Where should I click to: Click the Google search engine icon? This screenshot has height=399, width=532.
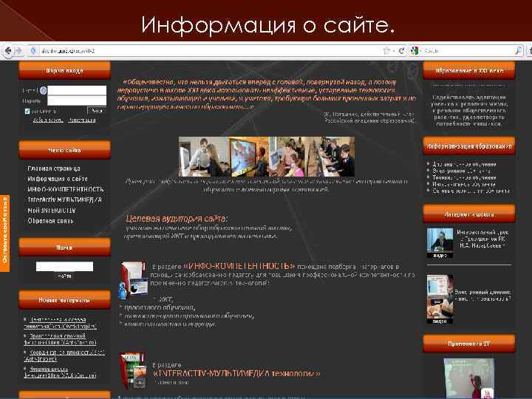click(x=415, y=51)
